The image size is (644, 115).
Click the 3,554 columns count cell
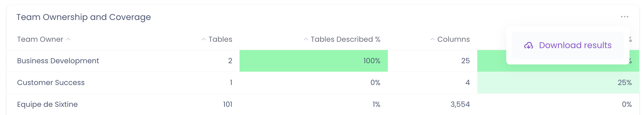coord(460,104)
